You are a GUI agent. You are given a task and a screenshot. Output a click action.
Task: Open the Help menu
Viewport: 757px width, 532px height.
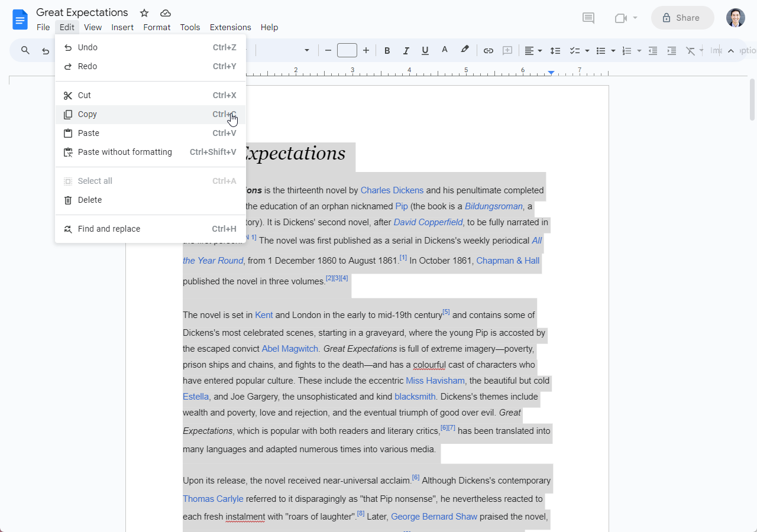(269, 27)
